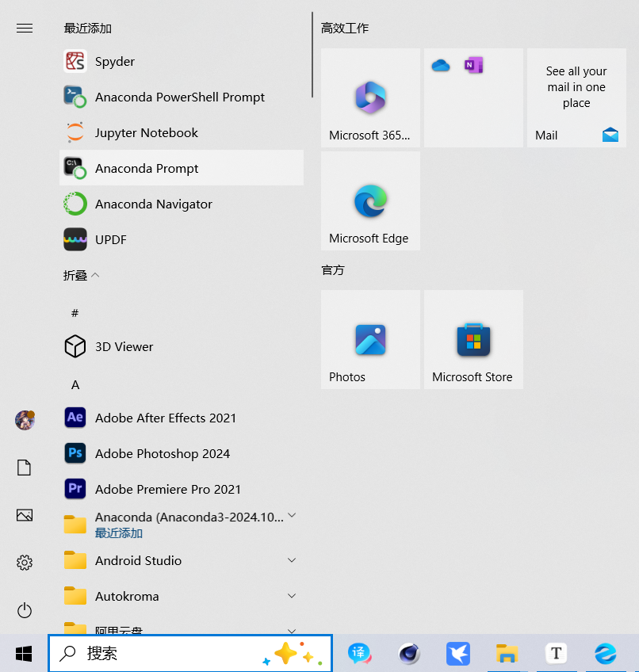Screen dimensions: 639x672
Task: Open the Mail tile
Action: (x=577, y=97)
